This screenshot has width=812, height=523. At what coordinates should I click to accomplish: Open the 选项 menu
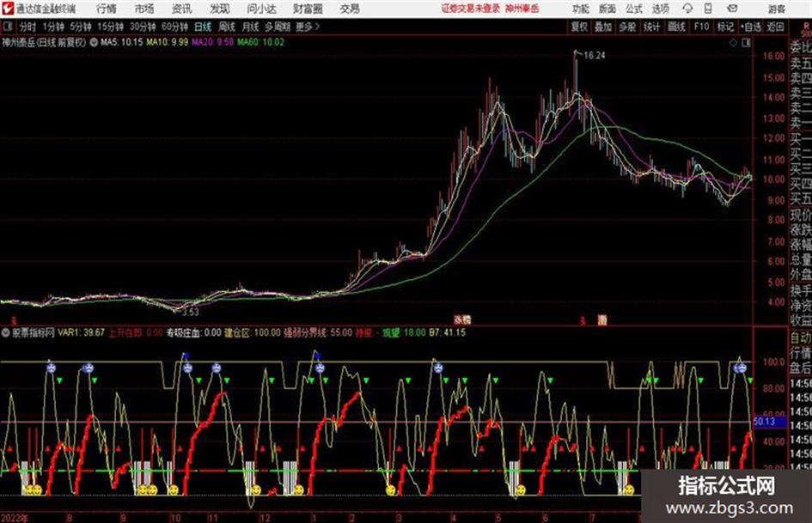(660, 9)
